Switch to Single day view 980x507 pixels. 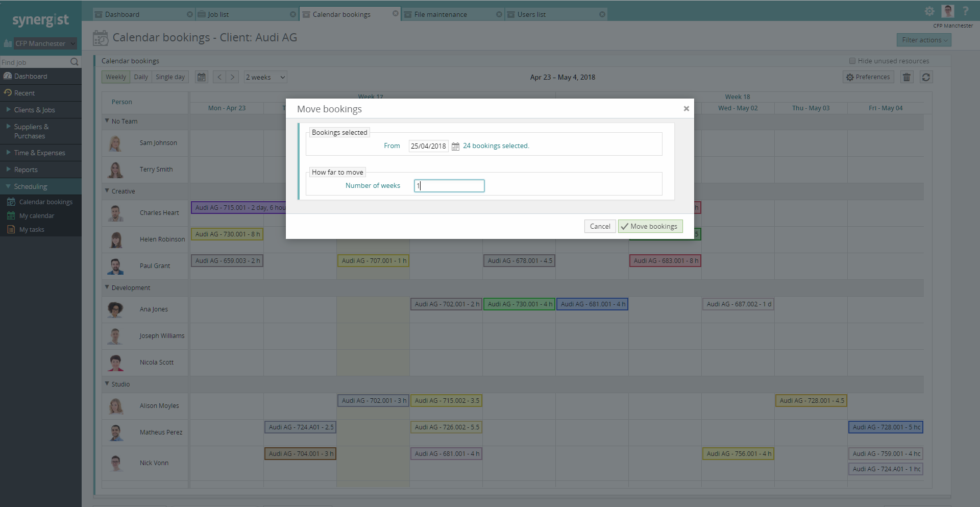[170, 77]
